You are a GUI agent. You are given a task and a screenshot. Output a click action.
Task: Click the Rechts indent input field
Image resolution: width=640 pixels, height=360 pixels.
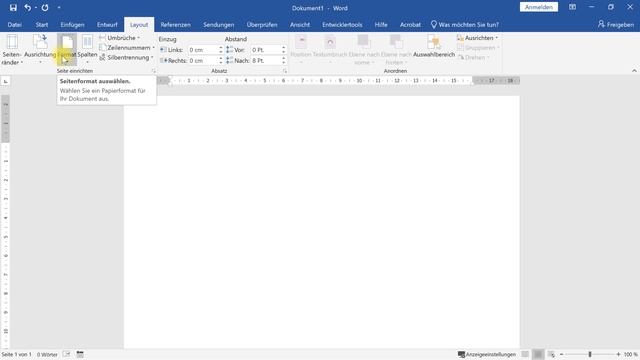[202, 60]
